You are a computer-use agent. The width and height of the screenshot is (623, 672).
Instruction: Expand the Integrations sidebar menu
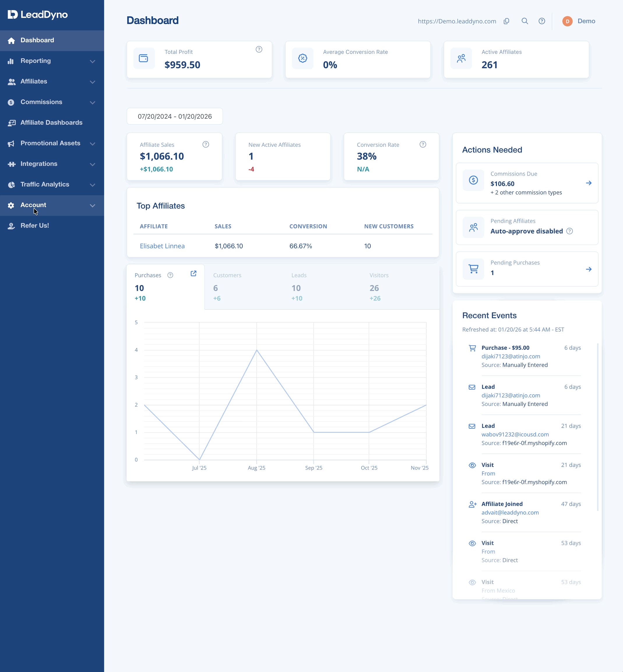(x=52, y=164)
